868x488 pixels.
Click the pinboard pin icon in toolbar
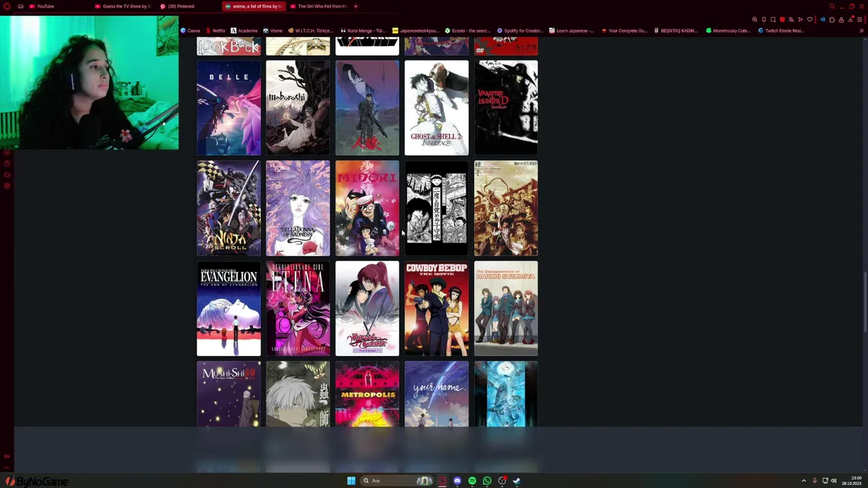click(764, 20)
